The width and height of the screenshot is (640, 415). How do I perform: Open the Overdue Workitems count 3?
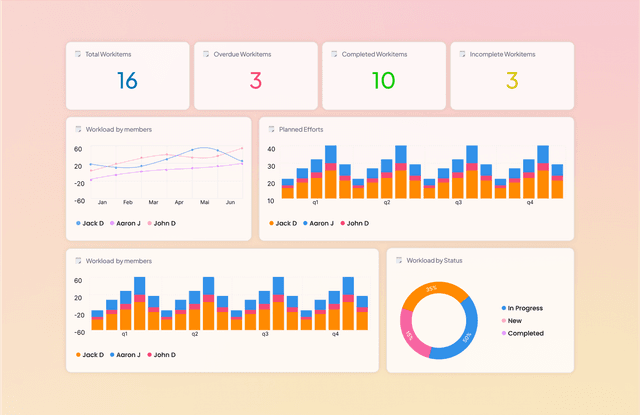(x=255, y=81)
